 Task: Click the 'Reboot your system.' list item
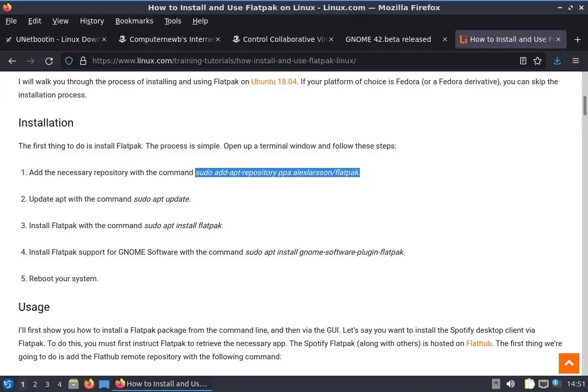point(64,279)
